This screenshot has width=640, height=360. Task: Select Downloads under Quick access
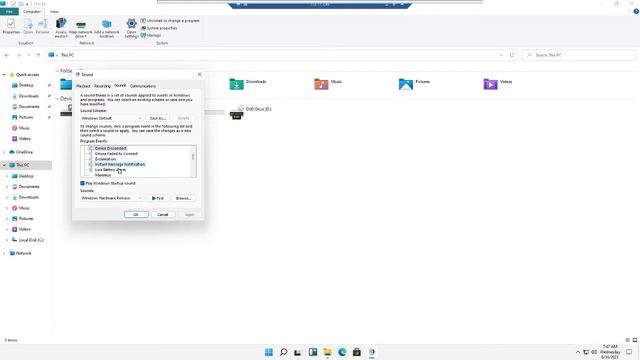29,96
